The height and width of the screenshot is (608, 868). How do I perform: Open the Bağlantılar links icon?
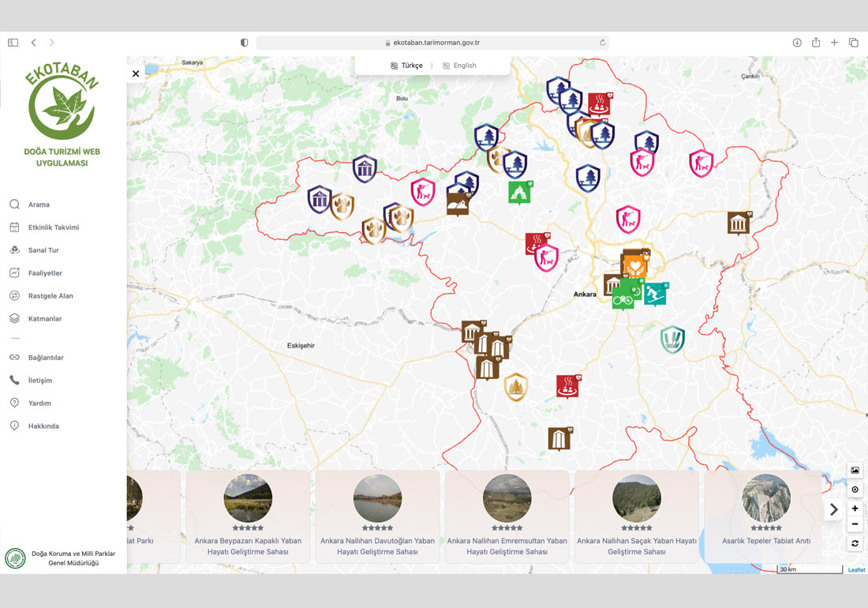[15, 357]
